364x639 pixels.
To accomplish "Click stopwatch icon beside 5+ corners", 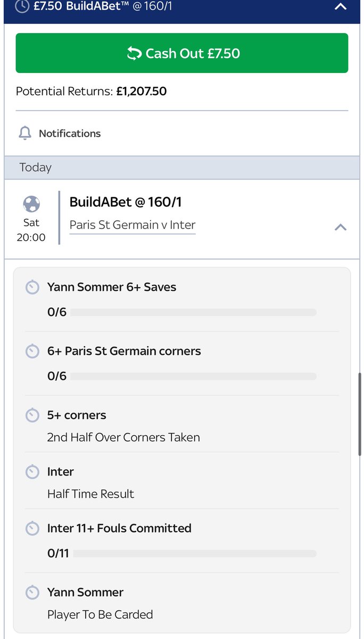I will click(32, 415).
